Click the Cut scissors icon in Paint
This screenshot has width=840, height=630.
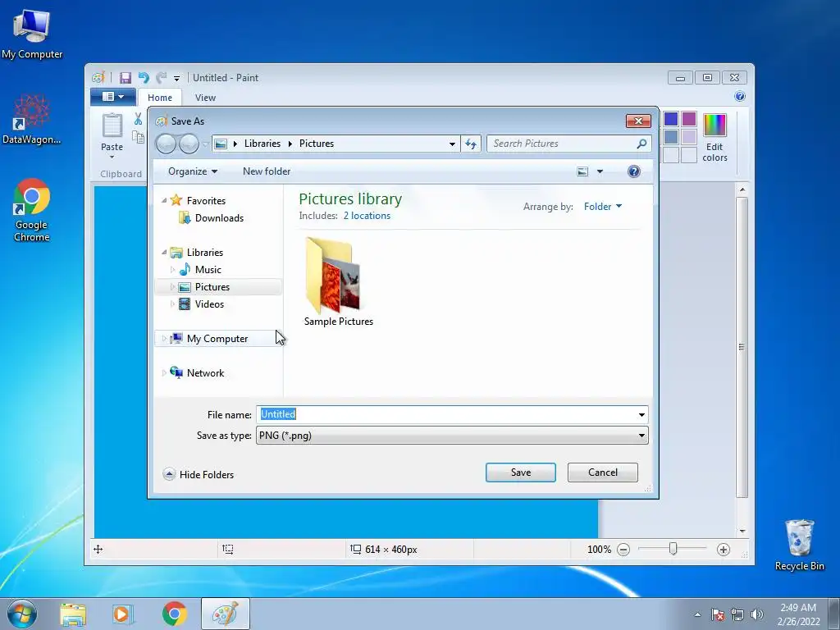tap(138, 118)
